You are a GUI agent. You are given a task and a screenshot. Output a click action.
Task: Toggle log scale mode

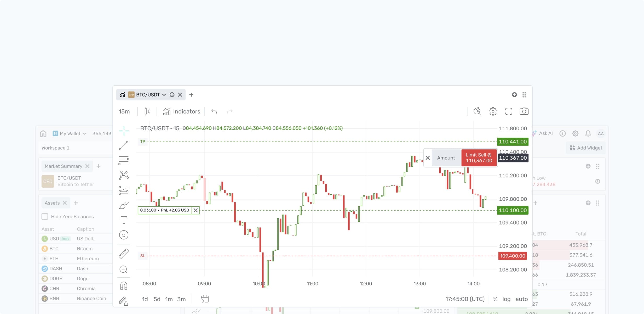[507, 299]
